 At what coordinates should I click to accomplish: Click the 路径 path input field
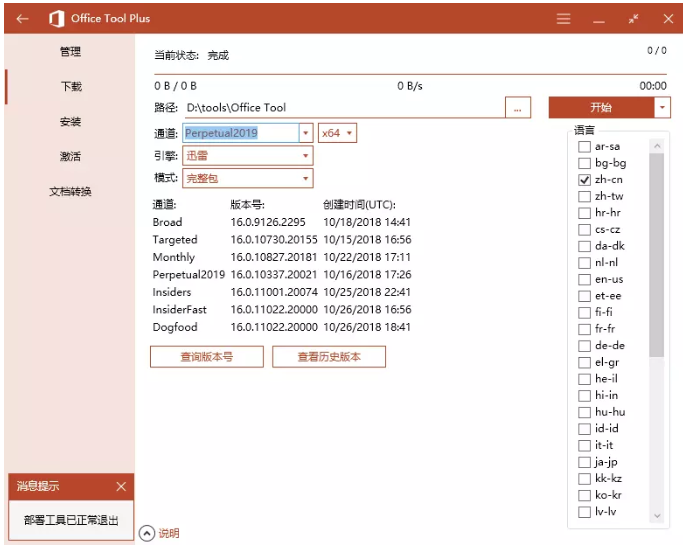345,108
